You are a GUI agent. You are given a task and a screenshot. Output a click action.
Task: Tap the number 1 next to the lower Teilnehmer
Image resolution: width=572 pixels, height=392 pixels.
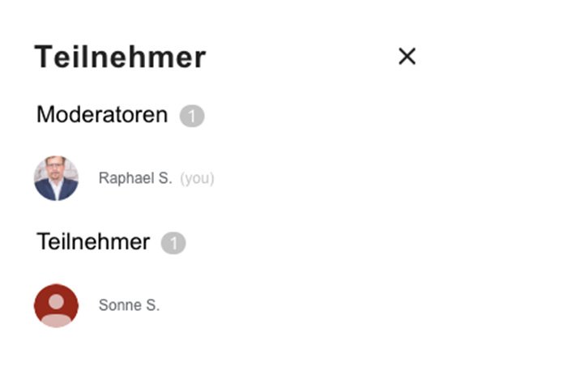173,243
